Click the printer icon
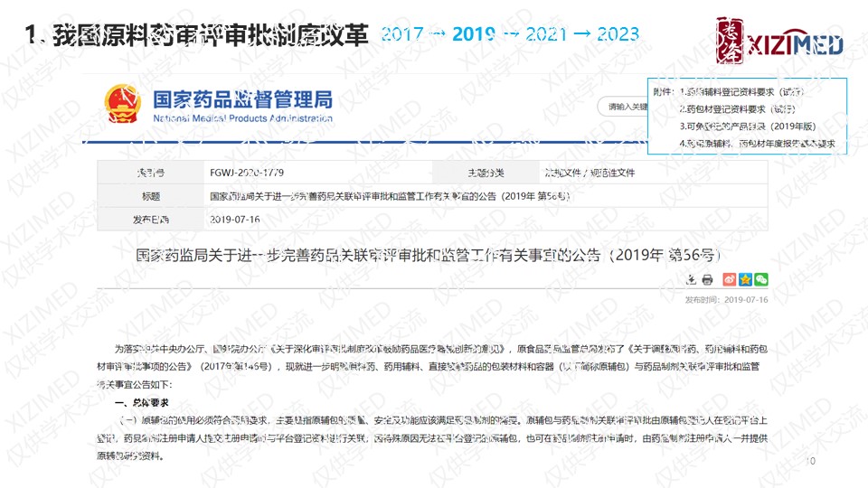Viewport: 868px width, 488px height. pos(708,279)
